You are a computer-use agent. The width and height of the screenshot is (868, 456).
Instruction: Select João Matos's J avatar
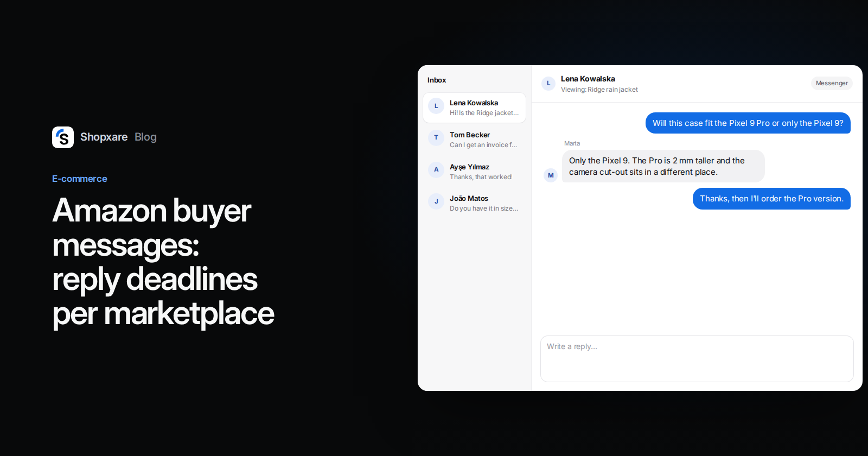(x=436, y=201)
